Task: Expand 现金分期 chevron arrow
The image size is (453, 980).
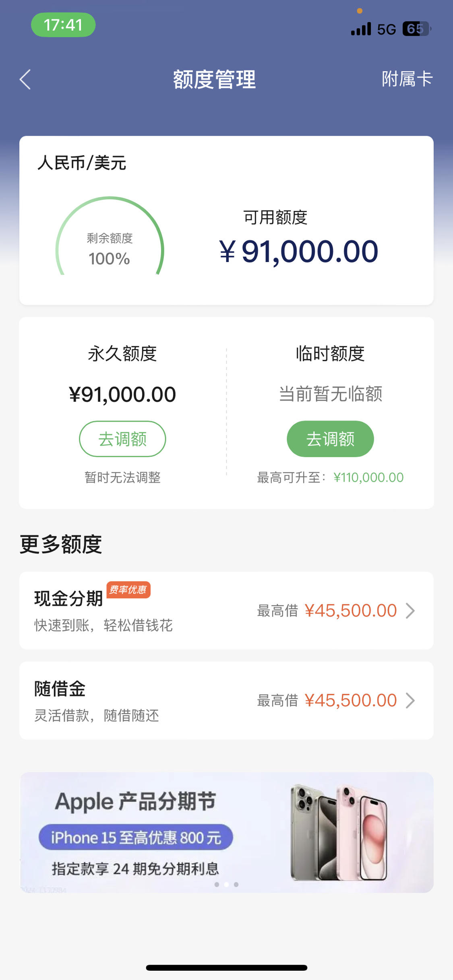Action: pos(410,611)
